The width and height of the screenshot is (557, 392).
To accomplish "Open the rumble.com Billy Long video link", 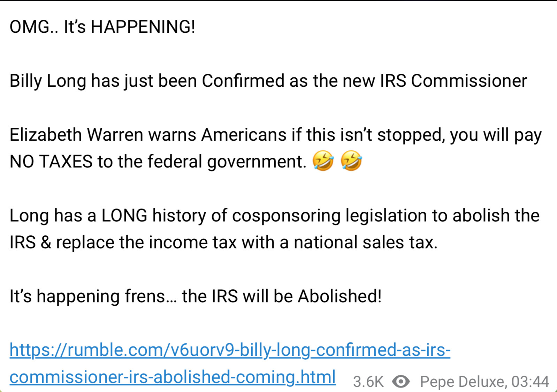I will (230, 350).
